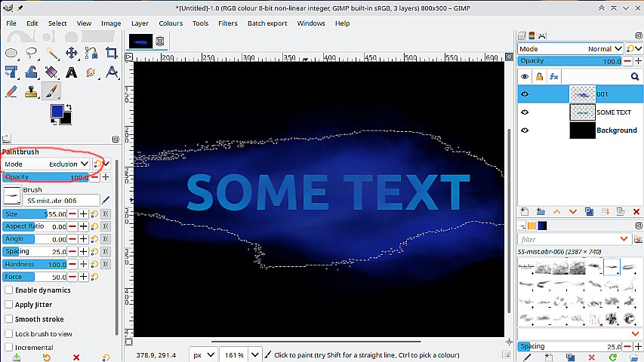Select the Measure compass tool
Viewport: 644px width, 362px height.
coord(111,72)
